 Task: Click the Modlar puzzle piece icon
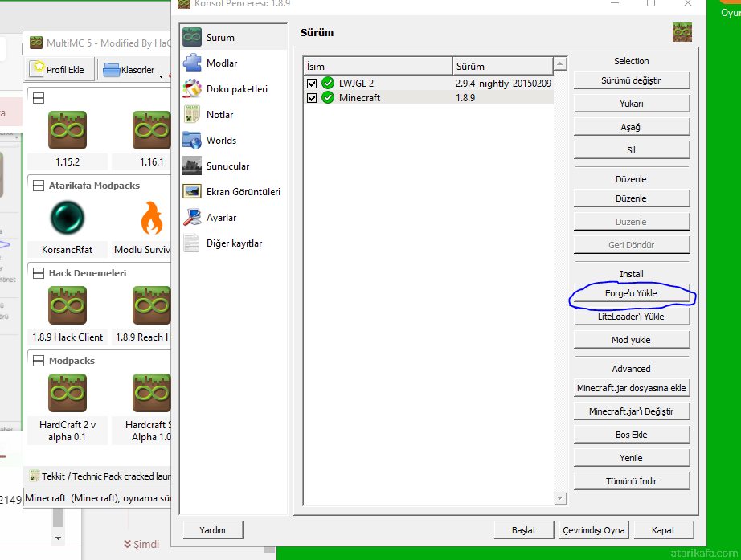192,63
